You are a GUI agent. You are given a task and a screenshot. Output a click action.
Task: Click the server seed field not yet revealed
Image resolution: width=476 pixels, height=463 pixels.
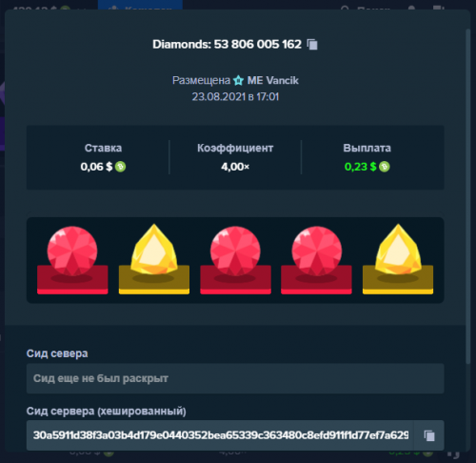[235, 378]
